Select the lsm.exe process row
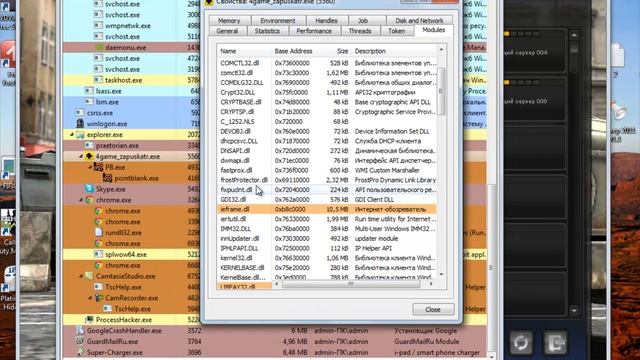 (x=131, y=102)
